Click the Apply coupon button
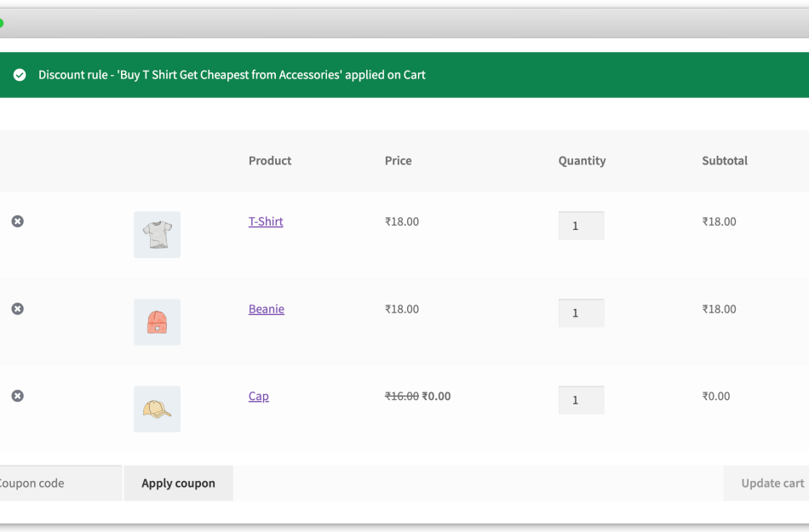 pos(178,483)
